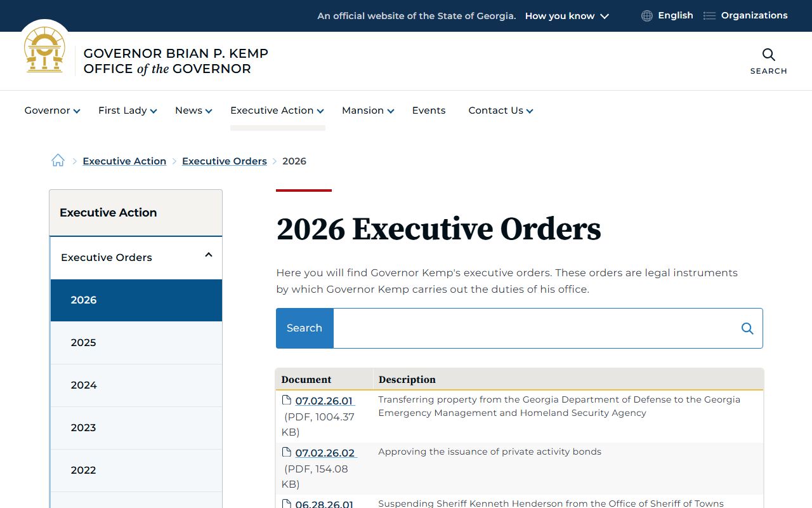The height and width of the screenshot is (508, 812).
Task: Click the Description column header
Action: [x=407, y=380]
